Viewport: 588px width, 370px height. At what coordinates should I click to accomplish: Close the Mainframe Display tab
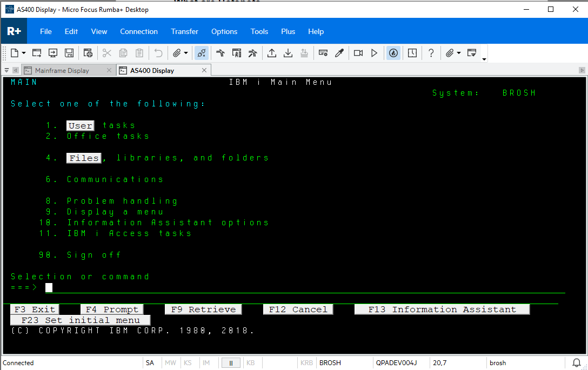coord(109,70)
